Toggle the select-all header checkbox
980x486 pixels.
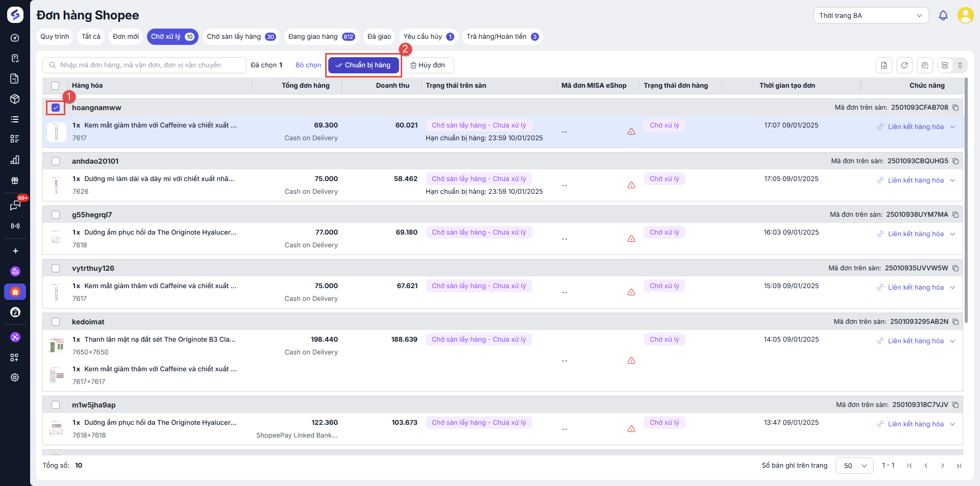point(55,86)
